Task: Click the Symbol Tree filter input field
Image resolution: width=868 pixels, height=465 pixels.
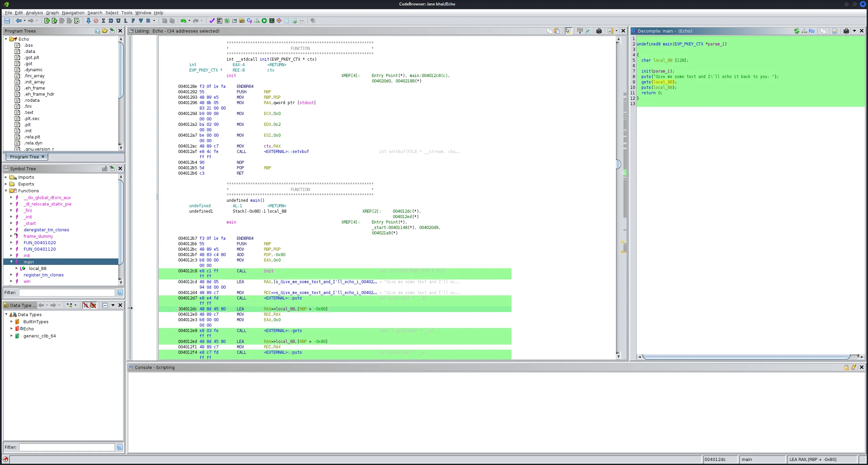Action: coord(67,292)
